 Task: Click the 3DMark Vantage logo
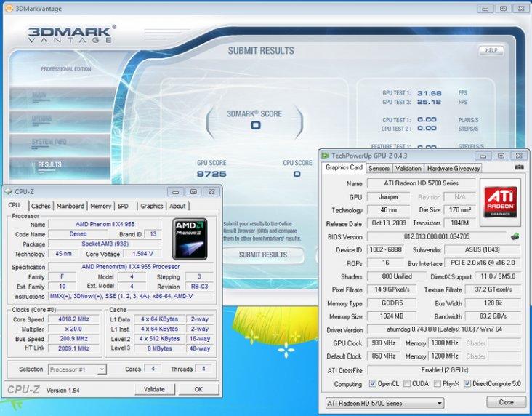coord(70,36)
